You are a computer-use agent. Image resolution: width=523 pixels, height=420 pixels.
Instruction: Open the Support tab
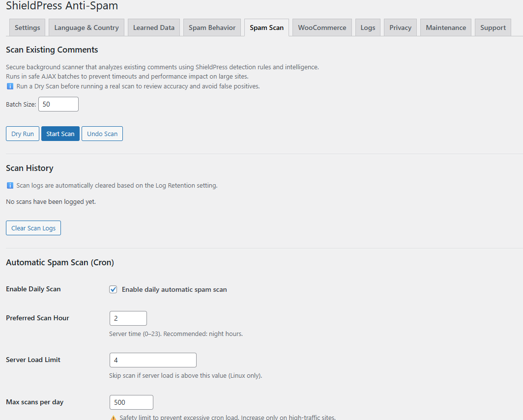pyautogui.click(x=493, y=28)
